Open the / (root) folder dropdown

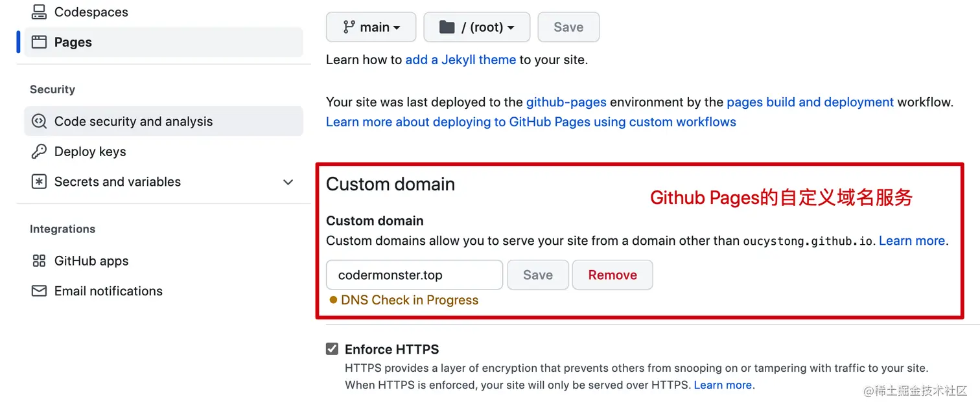[476, 27]
